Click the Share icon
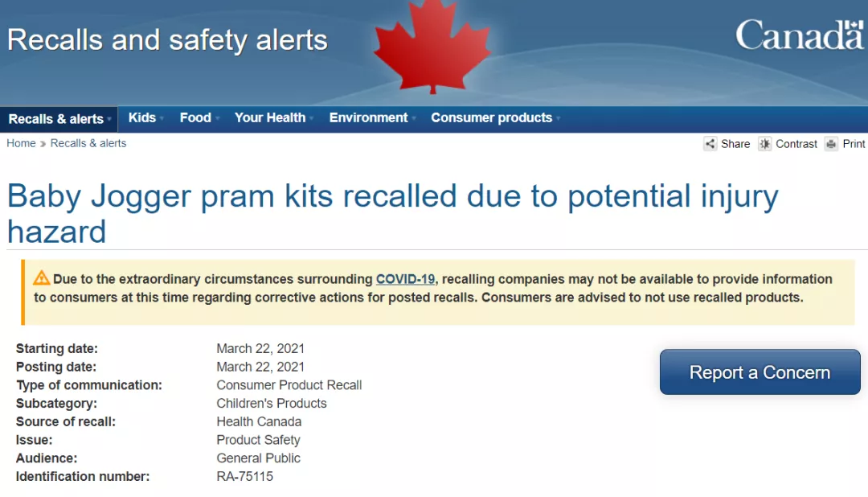Screen dimensions: 868x497 click(x=710, y=144)
